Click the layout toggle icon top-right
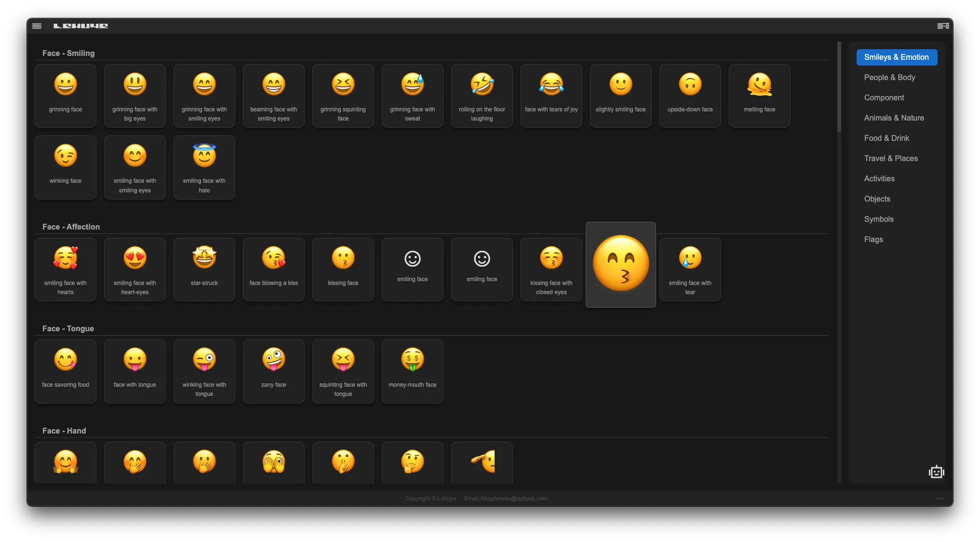Viewport: 980px width, 542px height. [943, 26]
